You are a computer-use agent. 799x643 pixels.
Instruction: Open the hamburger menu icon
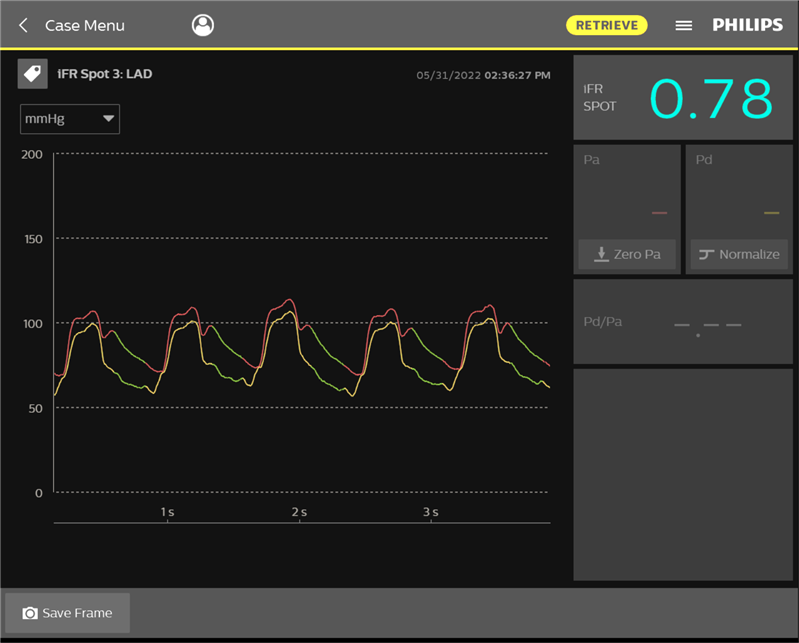684,25
